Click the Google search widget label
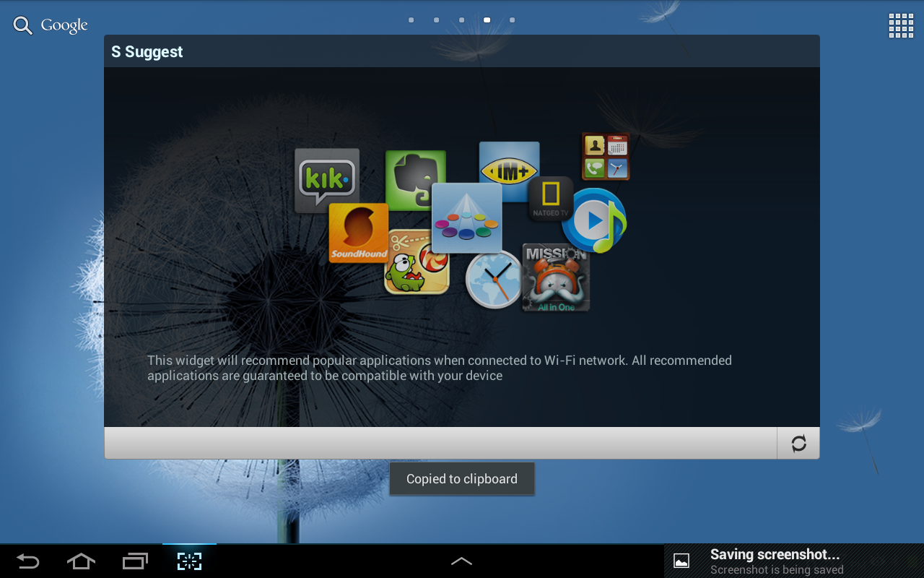 (x=64, y=26)
